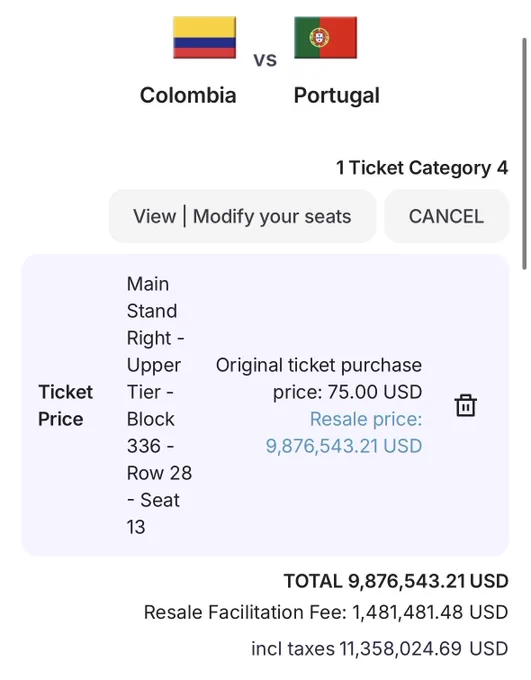Click the Colombia team name
Image resolution: width=531 pixels, height=680 pixels.
[188, 95]
